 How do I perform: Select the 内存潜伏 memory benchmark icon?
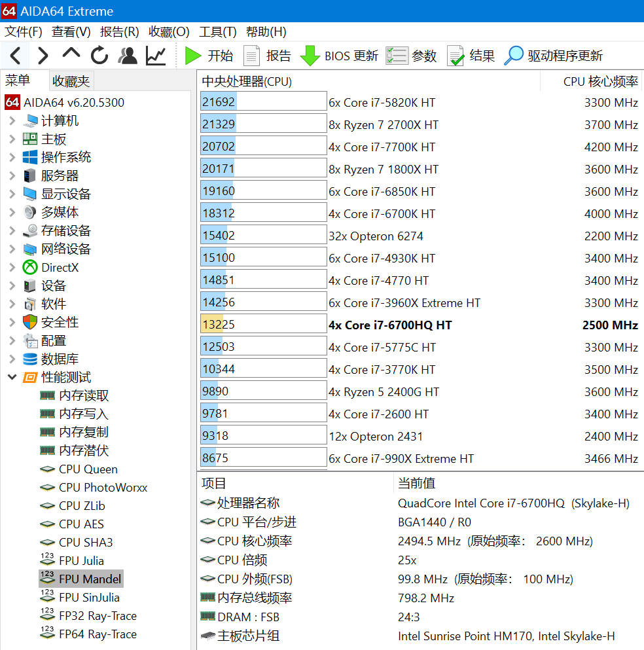click(47, 450)
